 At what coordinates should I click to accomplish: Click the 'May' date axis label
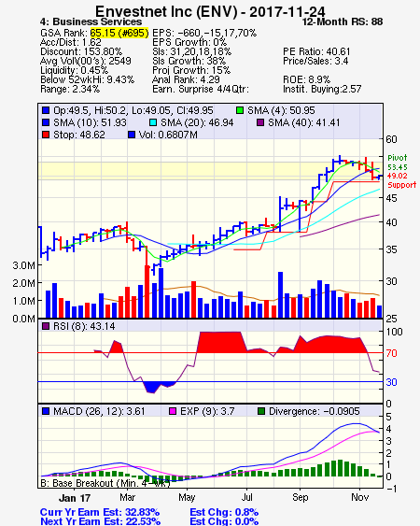tap(187, 497)
